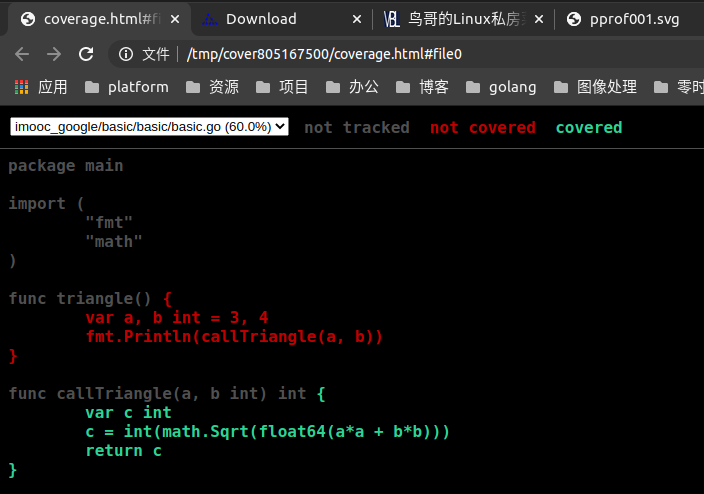Click the fmt.Println(callTriangle(a, b)) line

(234, 337)
